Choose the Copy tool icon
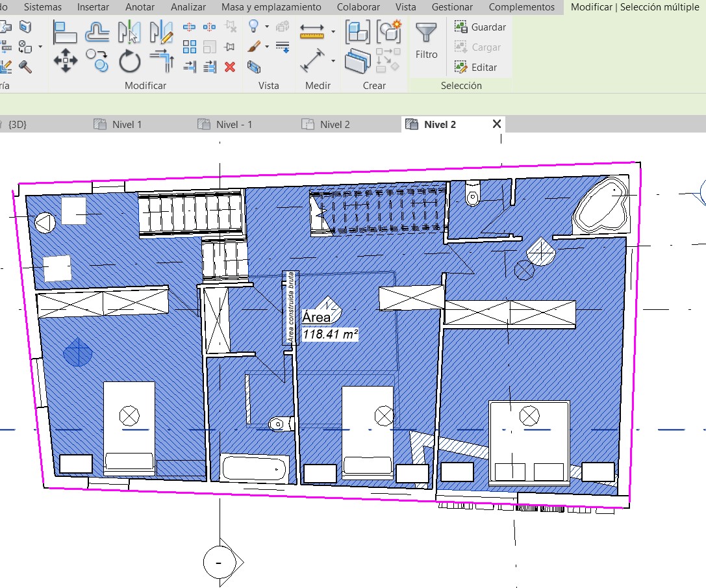 click(97, 61)
